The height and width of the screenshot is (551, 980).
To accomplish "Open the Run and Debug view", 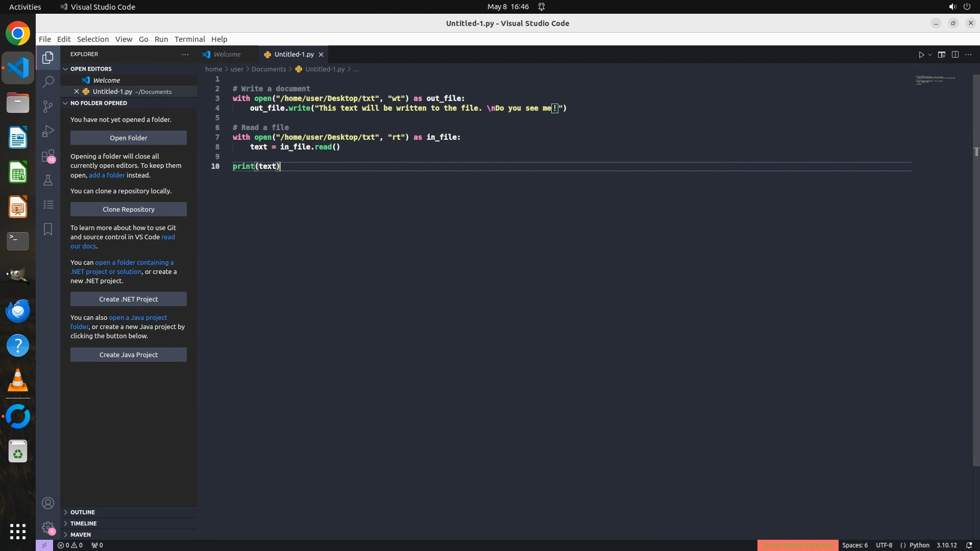I will [48, 131].
